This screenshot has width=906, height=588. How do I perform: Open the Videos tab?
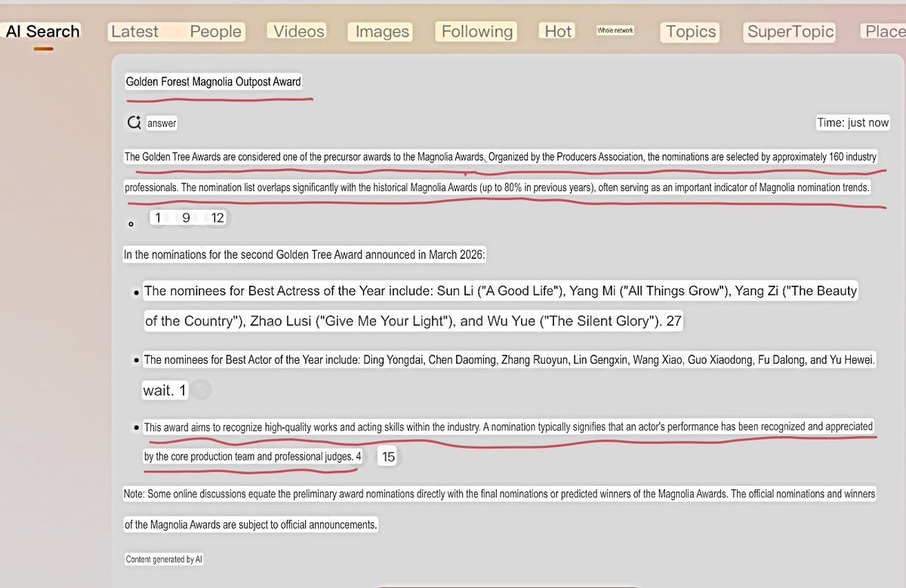pos(299,31)
